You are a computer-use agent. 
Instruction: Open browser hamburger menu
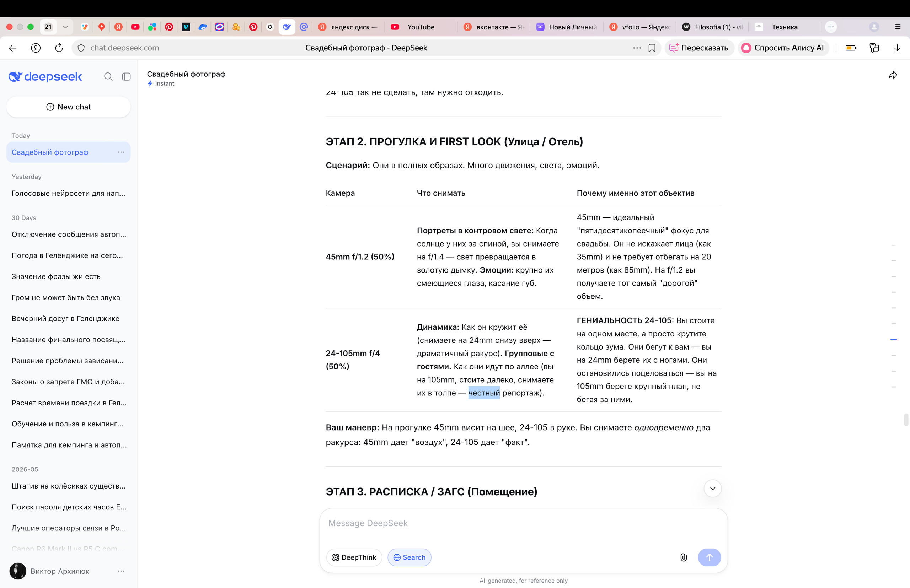[x=898, y=27]
